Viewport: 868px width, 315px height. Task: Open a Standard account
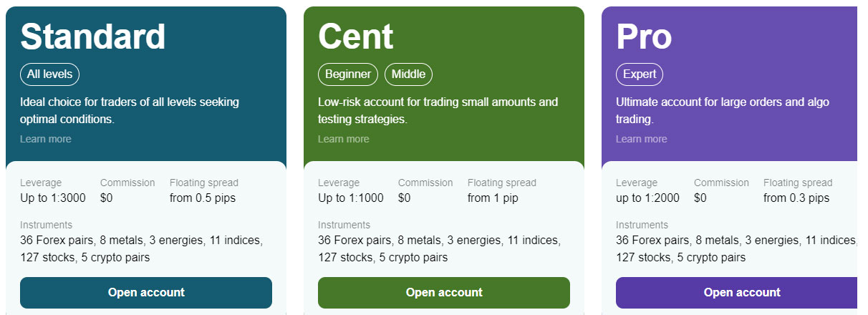coord(146,293)
